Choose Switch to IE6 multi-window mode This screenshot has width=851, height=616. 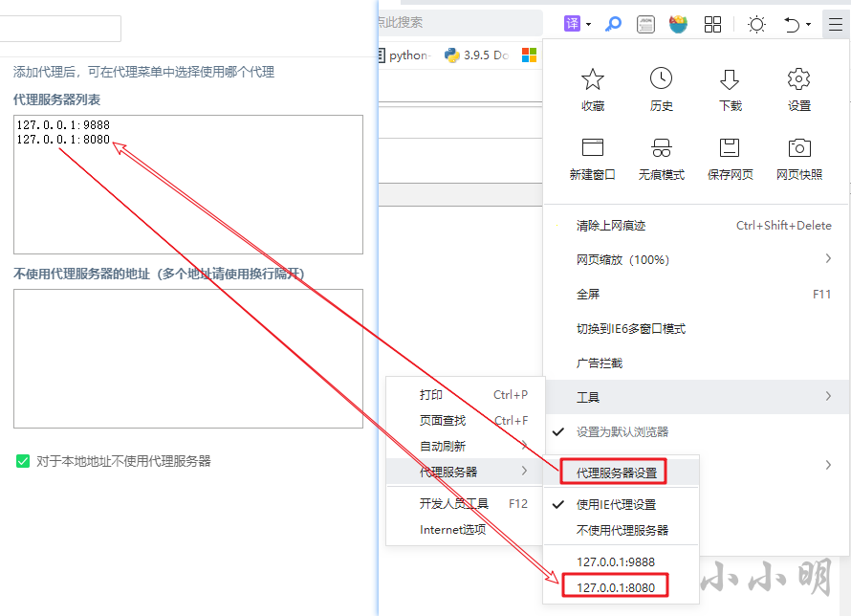696,328
